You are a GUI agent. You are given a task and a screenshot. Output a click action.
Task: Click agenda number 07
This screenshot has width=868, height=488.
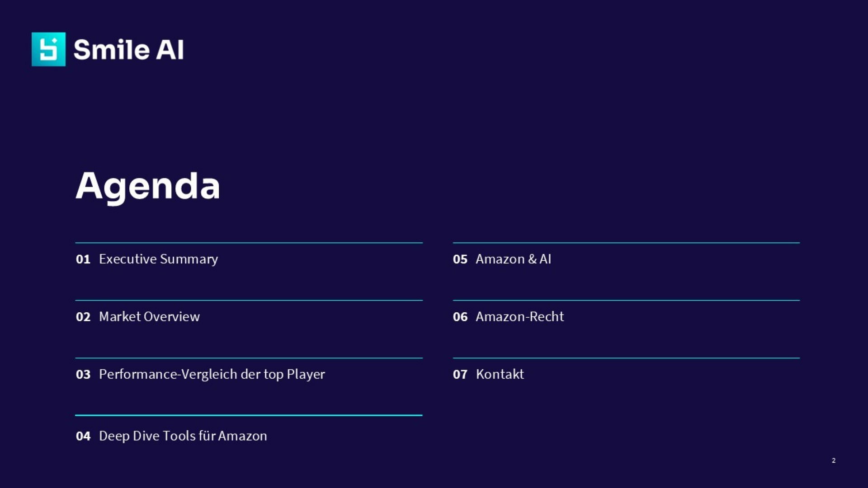tap(460, 375)
